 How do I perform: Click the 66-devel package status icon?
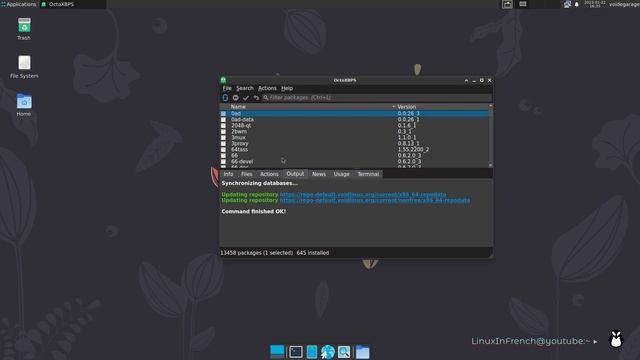223,161
